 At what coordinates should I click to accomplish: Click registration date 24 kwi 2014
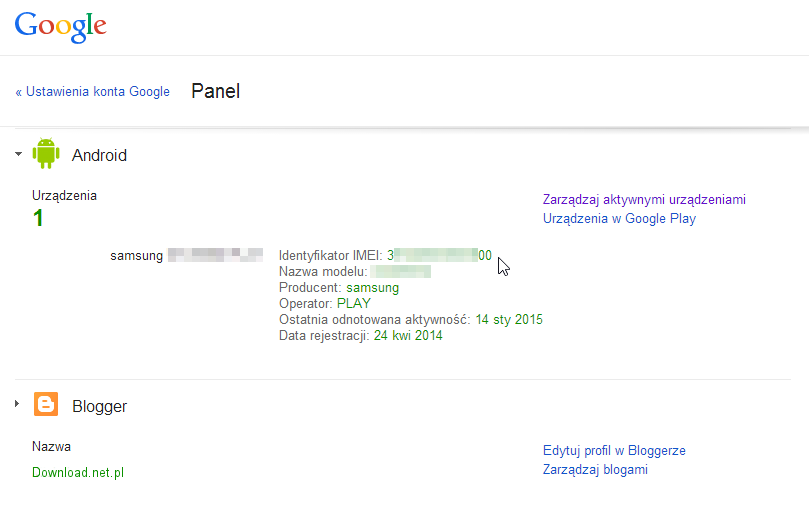(x=408, y=335)
